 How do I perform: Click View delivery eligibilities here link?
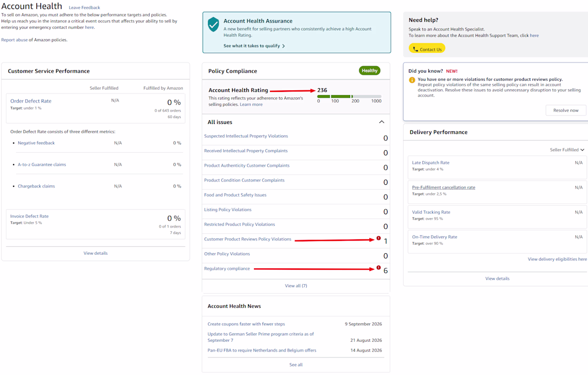[x=557, y=259]
